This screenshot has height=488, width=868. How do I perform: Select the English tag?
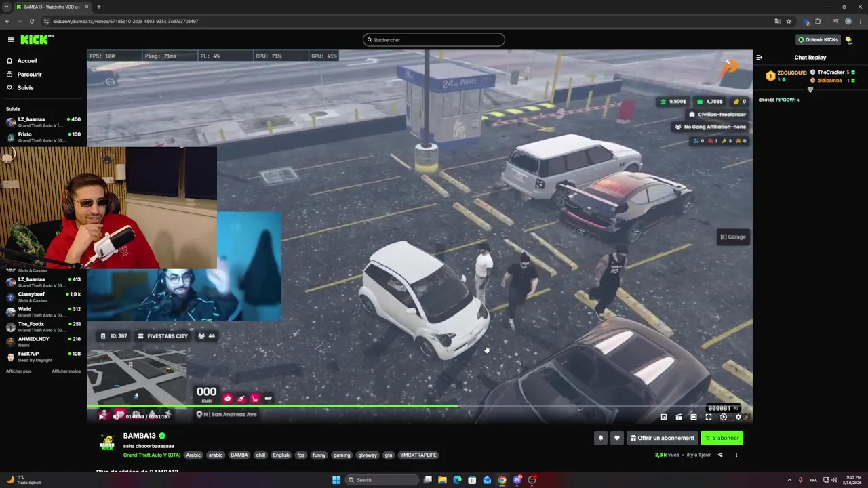[281, 455]
